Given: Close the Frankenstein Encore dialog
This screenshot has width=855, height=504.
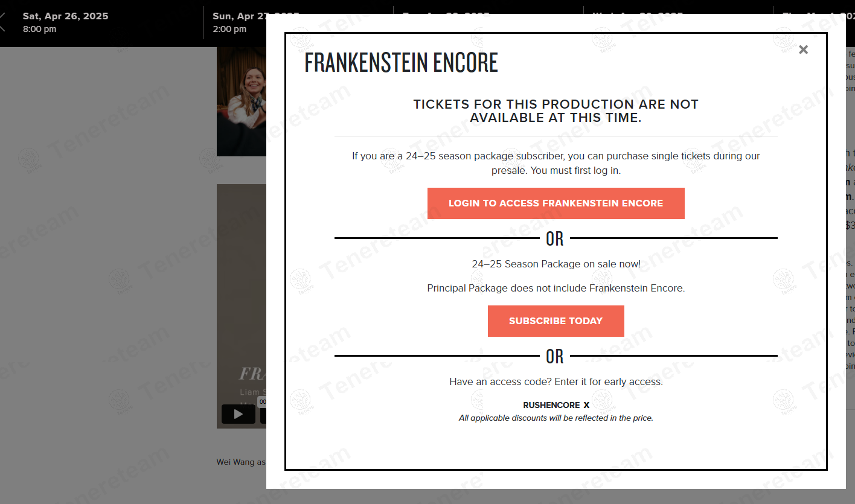Looking at the screenshot, I should point(803,50).
